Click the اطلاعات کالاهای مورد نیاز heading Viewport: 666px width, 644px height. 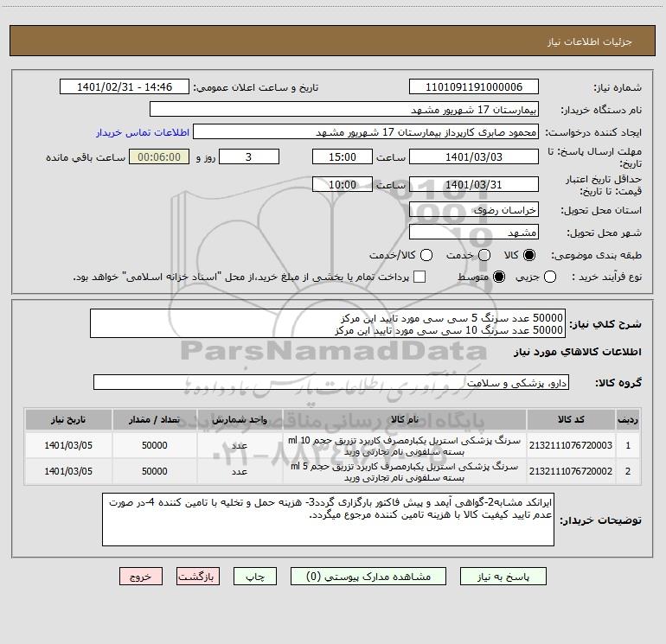[x=578, y=352]
